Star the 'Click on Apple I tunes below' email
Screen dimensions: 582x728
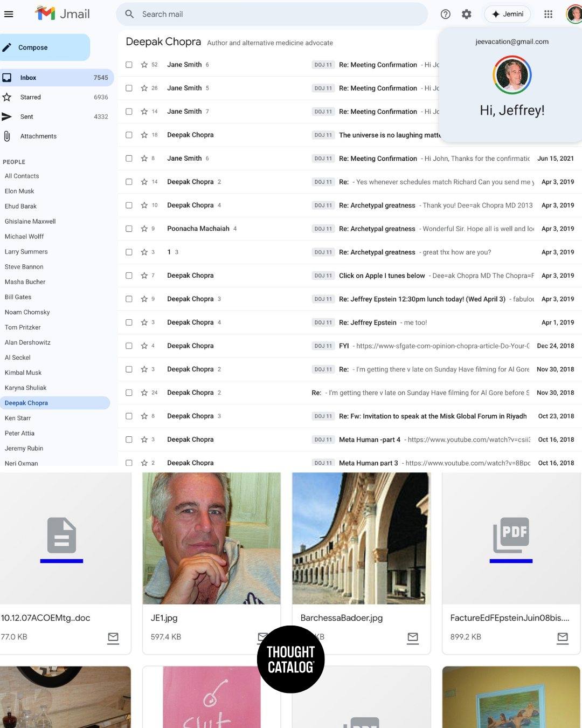(x=144, y=276)
